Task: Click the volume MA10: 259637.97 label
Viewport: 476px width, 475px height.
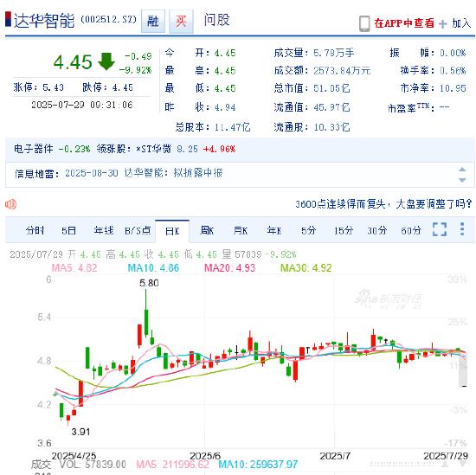Action: coord(258,465)
